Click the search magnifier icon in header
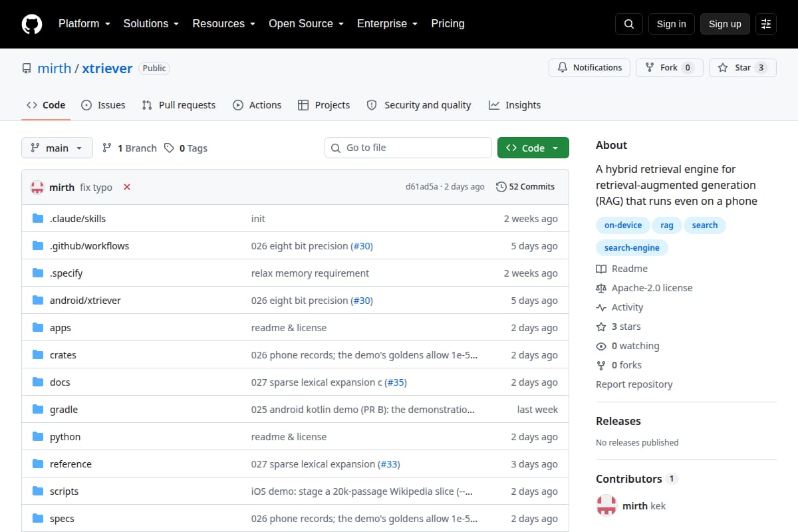The image size is (798, 532). pyautogui.click(x=629, y=24)
